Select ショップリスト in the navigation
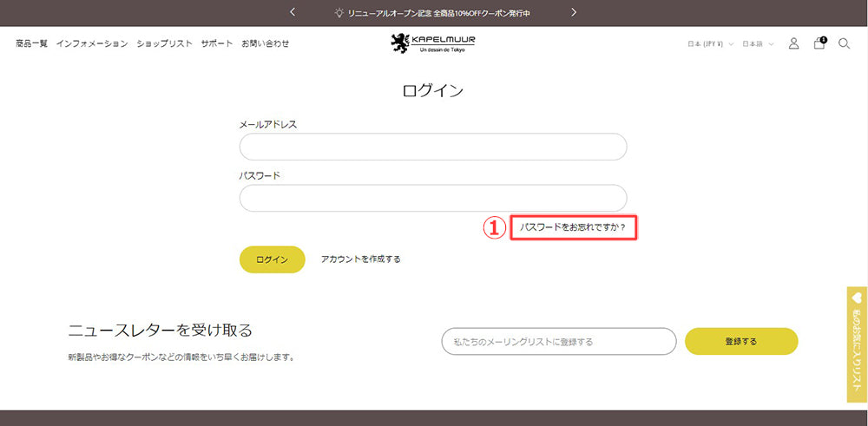The height and width of the screenshot is (426, 868). coord(164,43)
